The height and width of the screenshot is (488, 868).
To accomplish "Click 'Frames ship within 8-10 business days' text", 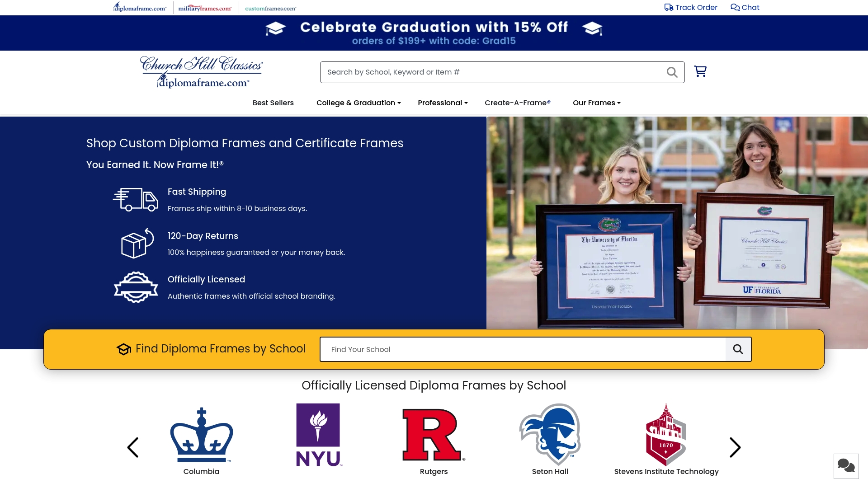I will 237,209.
